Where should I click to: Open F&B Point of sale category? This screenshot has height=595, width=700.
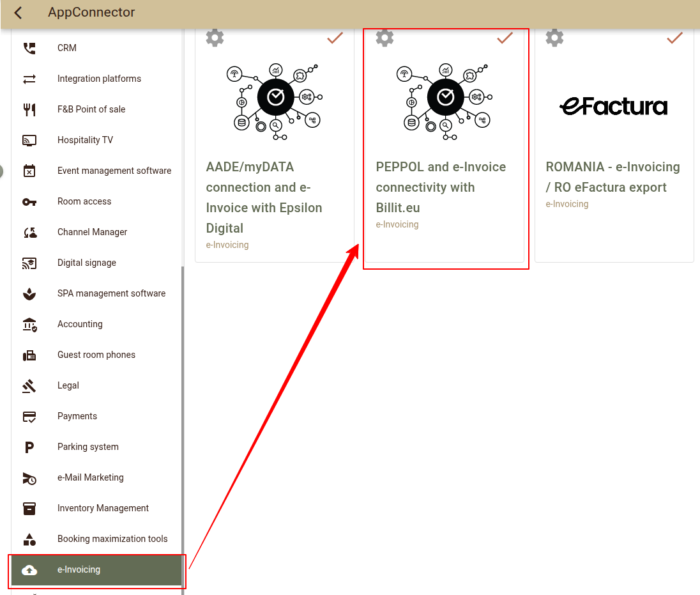[96, 109]
